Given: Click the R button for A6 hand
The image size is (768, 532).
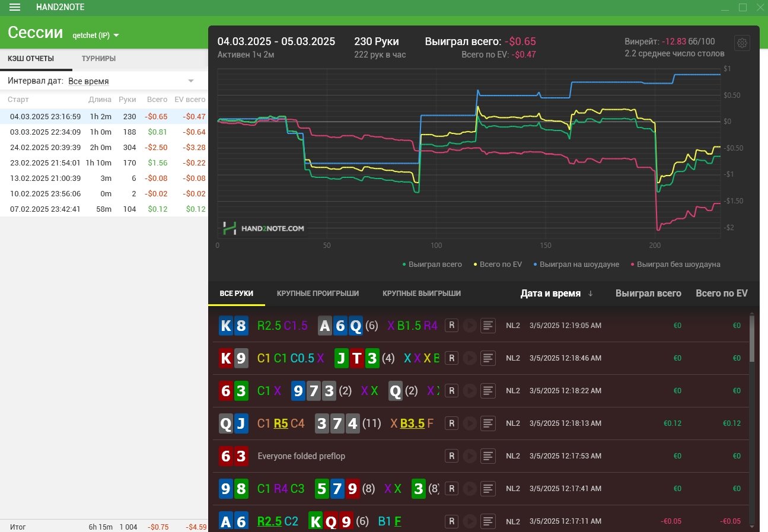Looking at the screenshot, I should click(451, 521).
